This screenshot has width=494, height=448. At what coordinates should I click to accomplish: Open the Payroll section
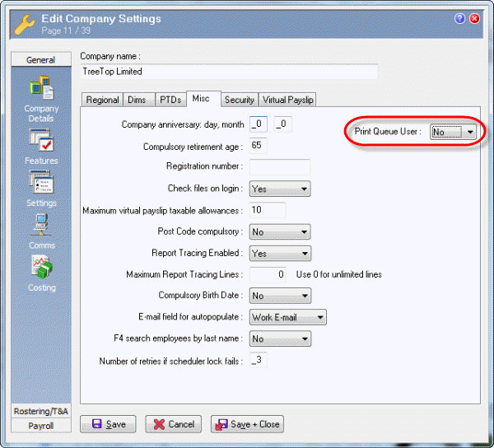(x=41, y=426)
